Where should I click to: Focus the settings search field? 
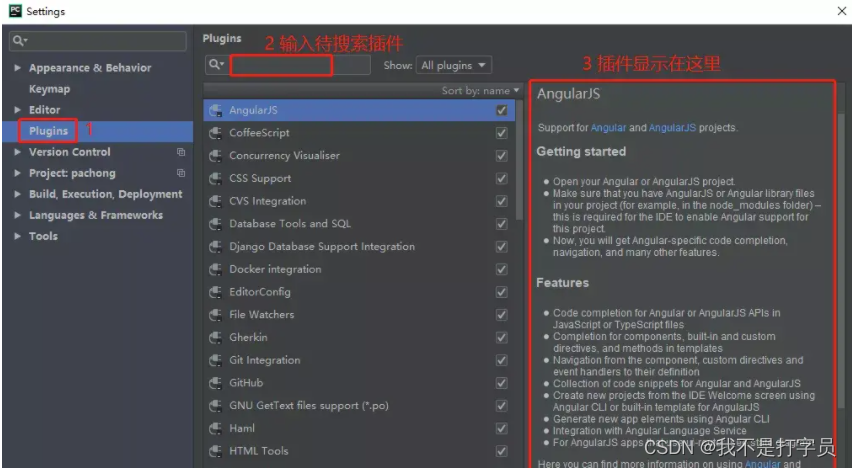(x=98, y=41)
